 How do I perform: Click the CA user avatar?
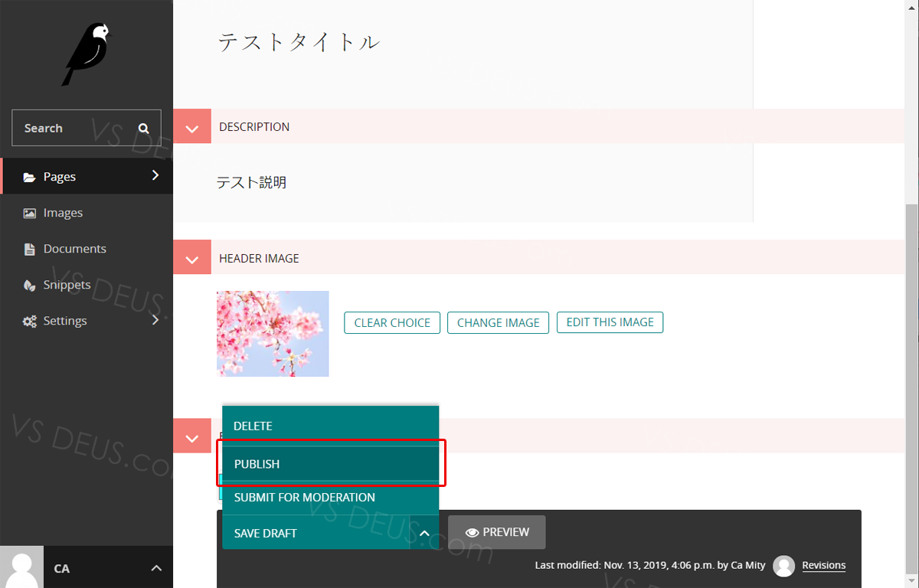tap(21, 567)
